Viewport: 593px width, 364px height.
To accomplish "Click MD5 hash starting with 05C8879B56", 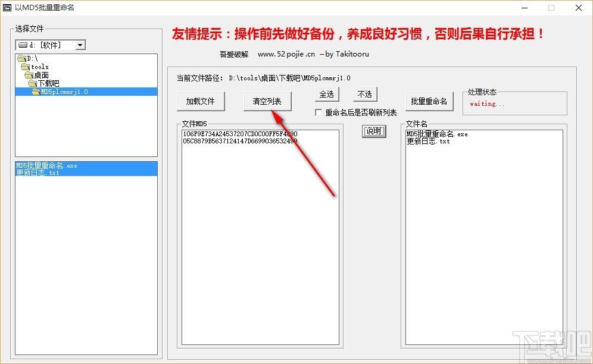I will 240,141.
